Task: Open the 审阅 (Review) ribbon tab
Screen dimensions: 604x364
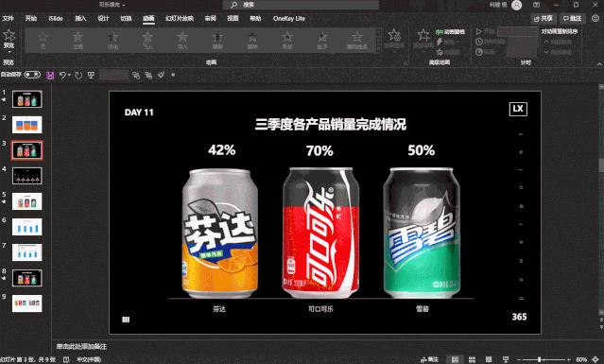Action: tap(211, 19)
